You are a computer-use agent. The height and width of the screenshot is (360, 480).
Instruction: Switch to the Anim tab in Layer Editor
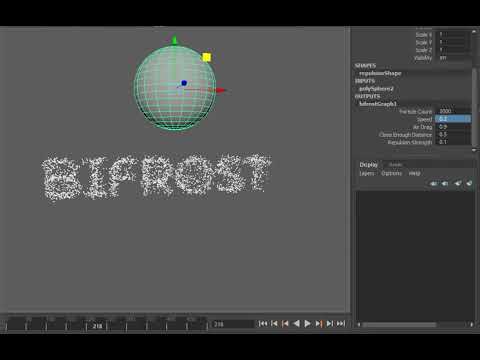pos(395,165)
